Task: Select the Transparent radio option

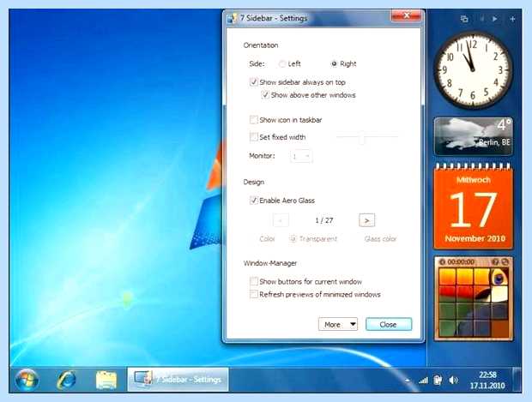Action: 293,238
